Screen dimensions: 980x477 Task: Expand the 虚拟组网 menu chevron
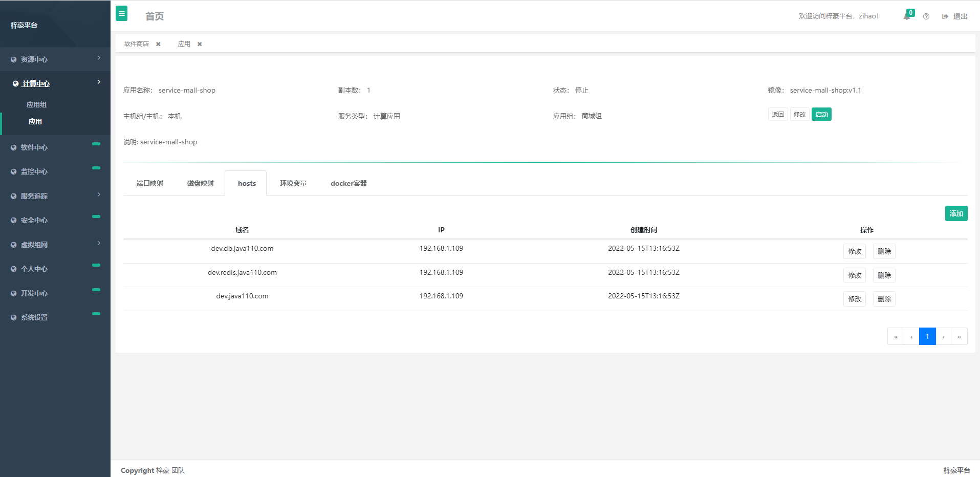(x=99, y=243)
